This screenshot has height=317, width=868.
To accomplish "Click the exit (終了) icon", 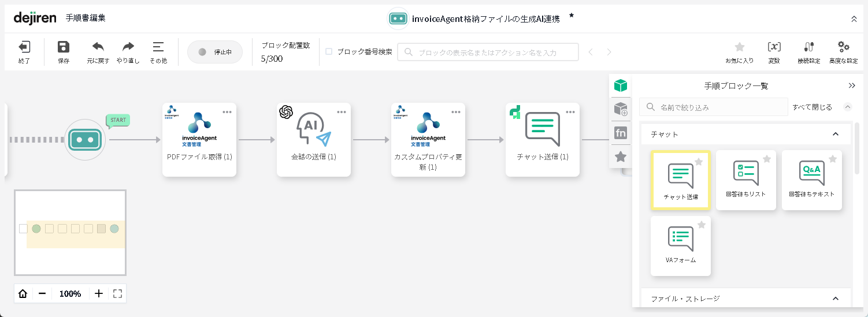I will (24, 47).
